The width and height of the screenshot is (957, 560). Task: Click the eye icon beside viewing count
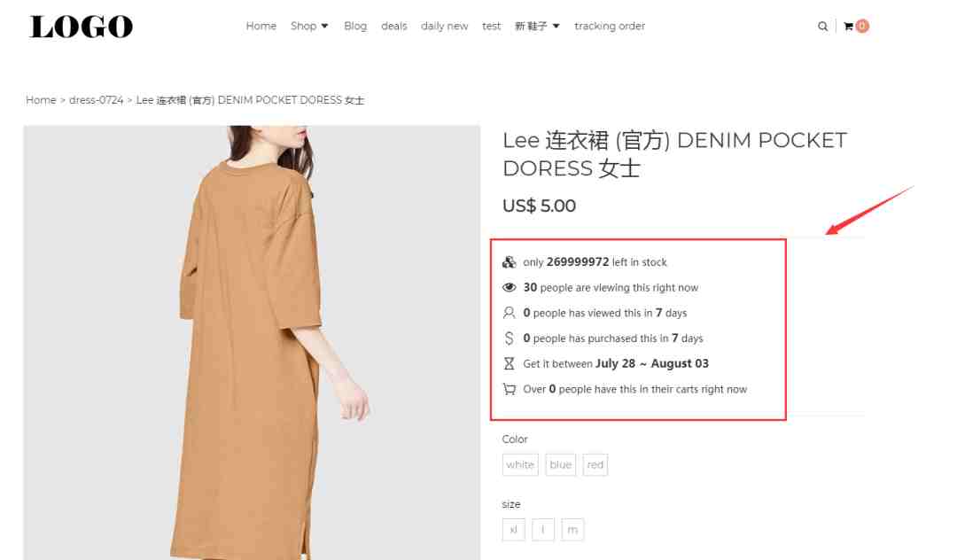[509, 287]
